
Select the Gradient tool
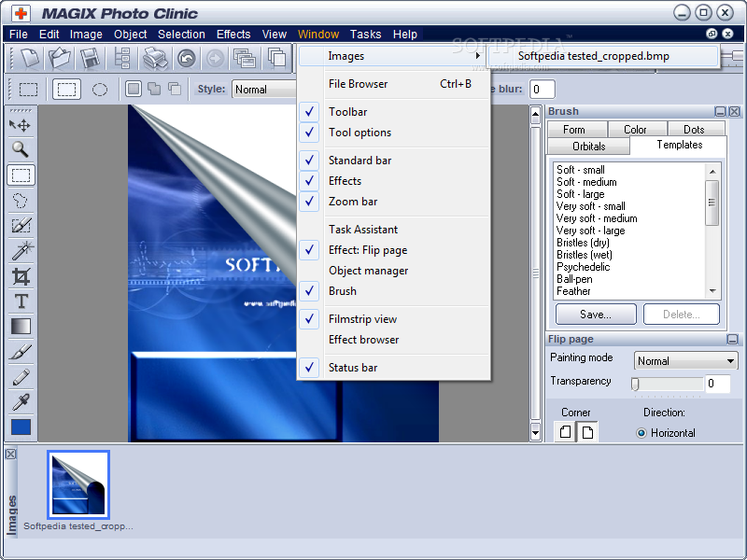coord(21,327)
